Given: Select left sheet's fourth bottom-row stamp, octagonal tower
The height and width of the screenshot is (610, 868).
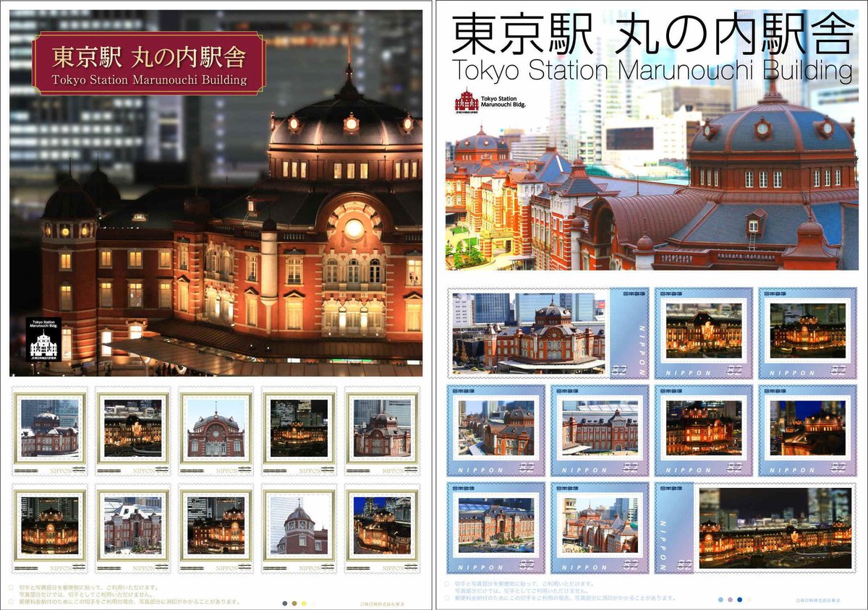Looking at the screenshot, I should [x=299, y=530].
